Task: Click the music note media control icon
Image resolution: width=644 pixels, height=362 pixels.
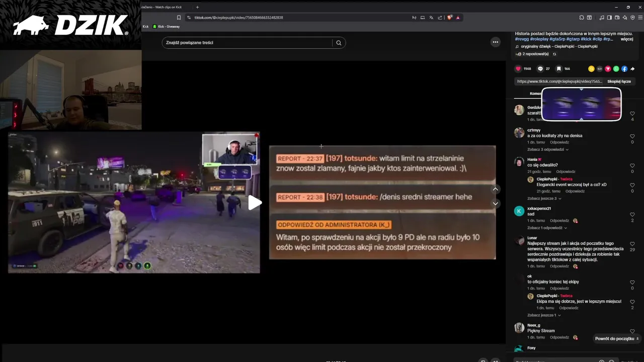Action: [602, 18]
